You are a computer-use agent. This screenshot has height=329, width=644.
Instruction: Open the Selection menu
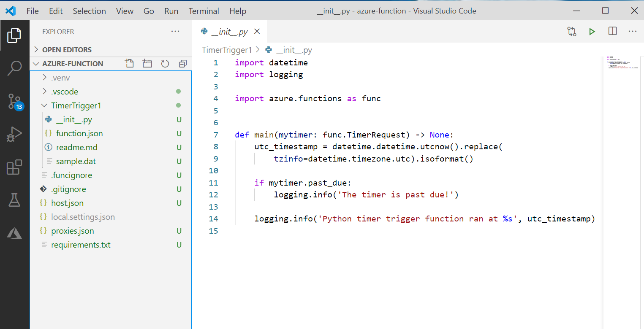point(89,11)
